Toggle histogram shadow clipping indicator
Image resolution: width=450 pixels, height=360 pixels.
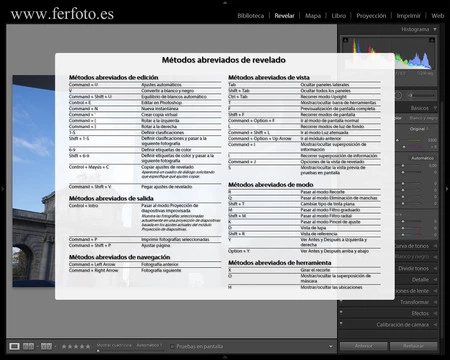[345, 40]
